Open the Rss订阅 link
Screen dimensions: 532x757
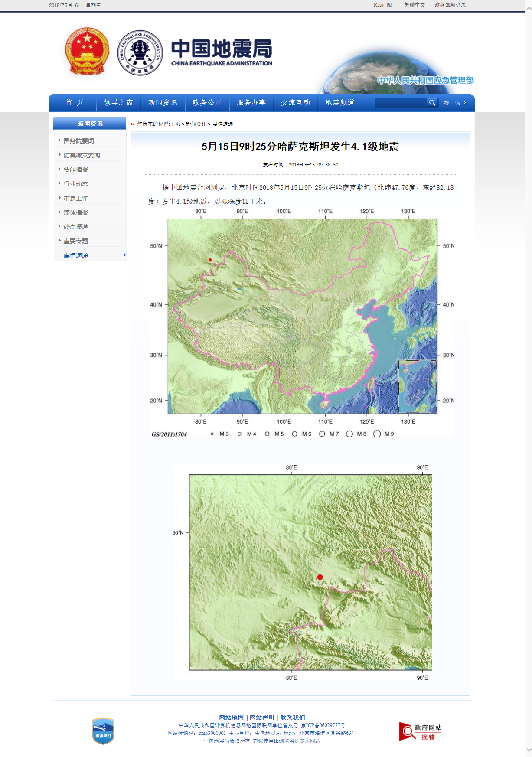382,5
